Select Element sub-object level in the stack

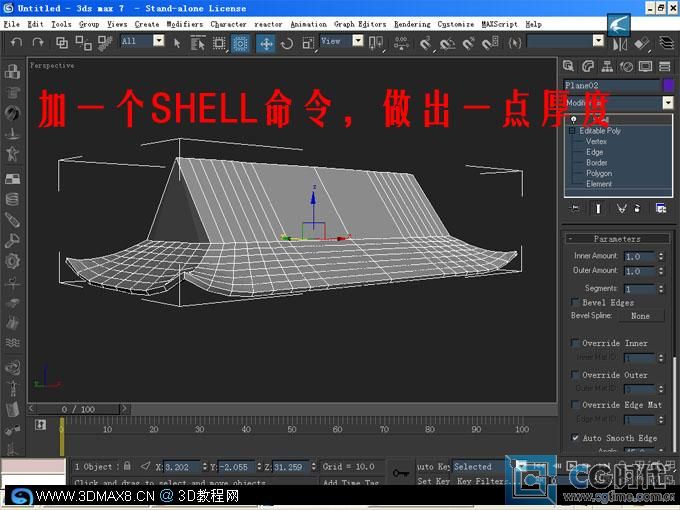(x=598, y=184)
